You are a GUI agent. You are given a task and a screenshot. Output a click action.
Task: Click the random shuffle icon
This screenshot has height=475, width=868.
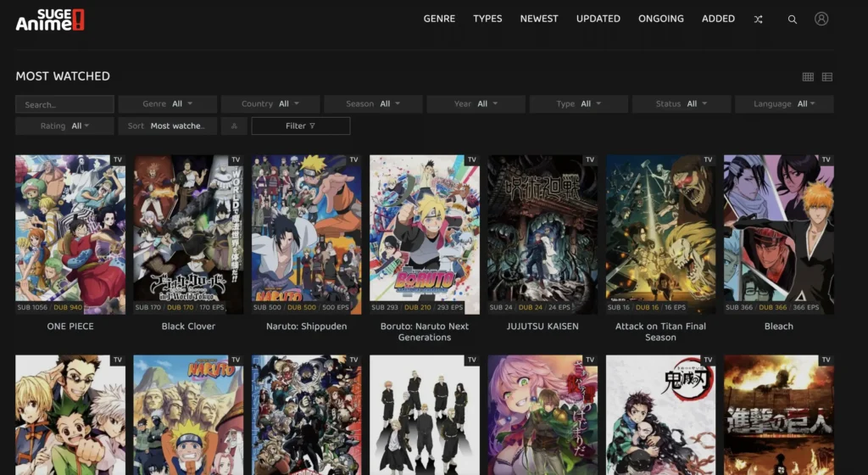[x=758, y=20]
